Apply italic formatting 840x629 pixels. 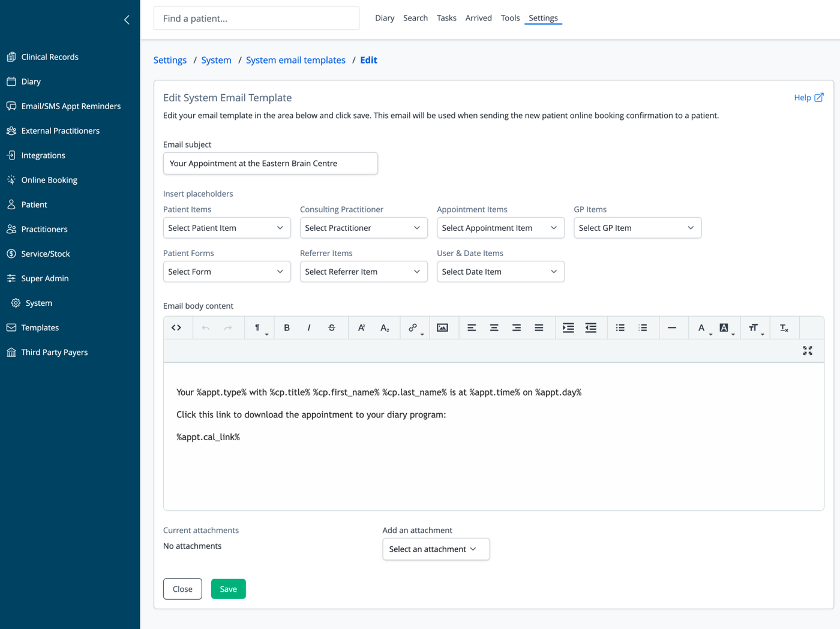309,328
